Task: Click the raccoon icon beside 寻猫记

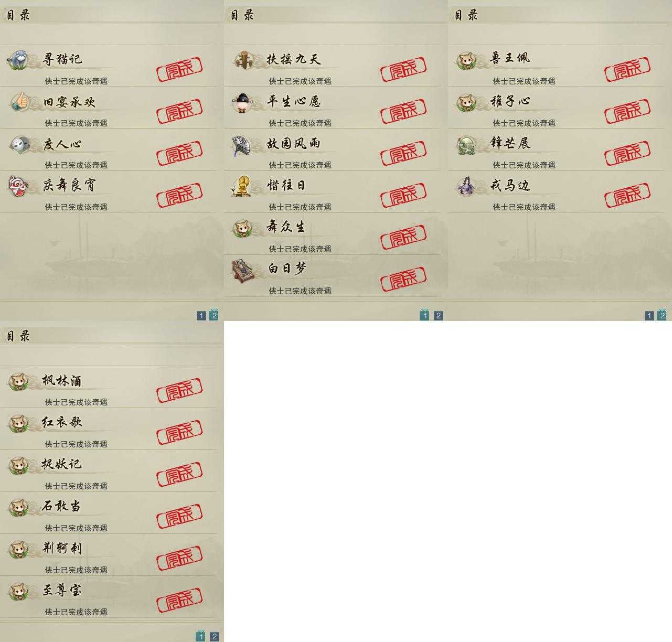Action: click(x=19, y=60)
